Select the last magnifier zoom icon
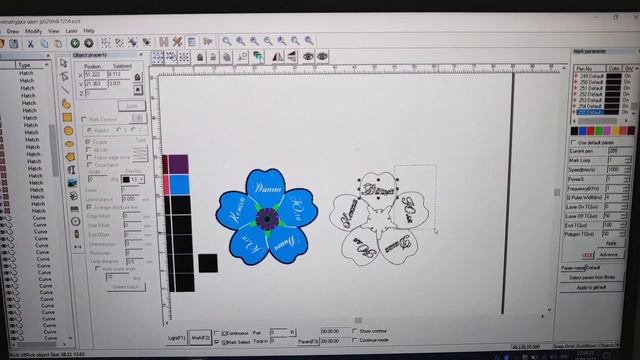The height and width of the screenshot is (360, 640). point(309,40)
